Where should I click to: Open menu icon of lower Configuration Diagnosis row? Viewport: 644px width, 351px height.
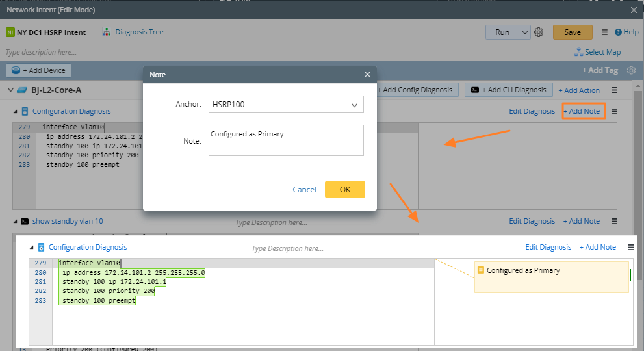(x=630, y=248)
